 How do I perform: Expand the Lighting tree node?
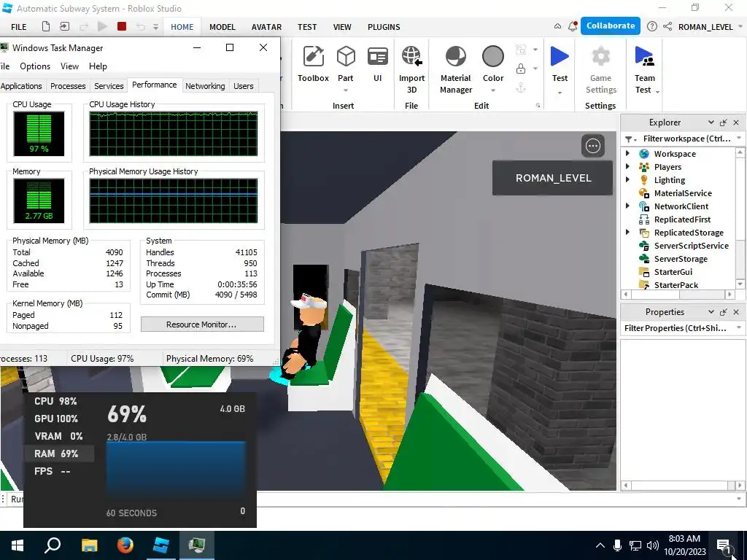[x=627, y=179]
